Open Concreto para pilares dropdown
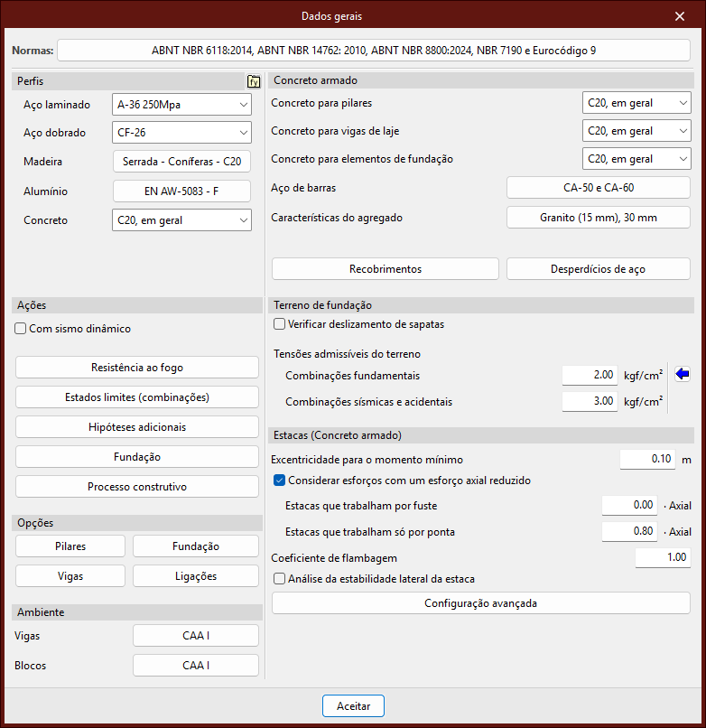 pyautogui.click(x=636, y=103)
